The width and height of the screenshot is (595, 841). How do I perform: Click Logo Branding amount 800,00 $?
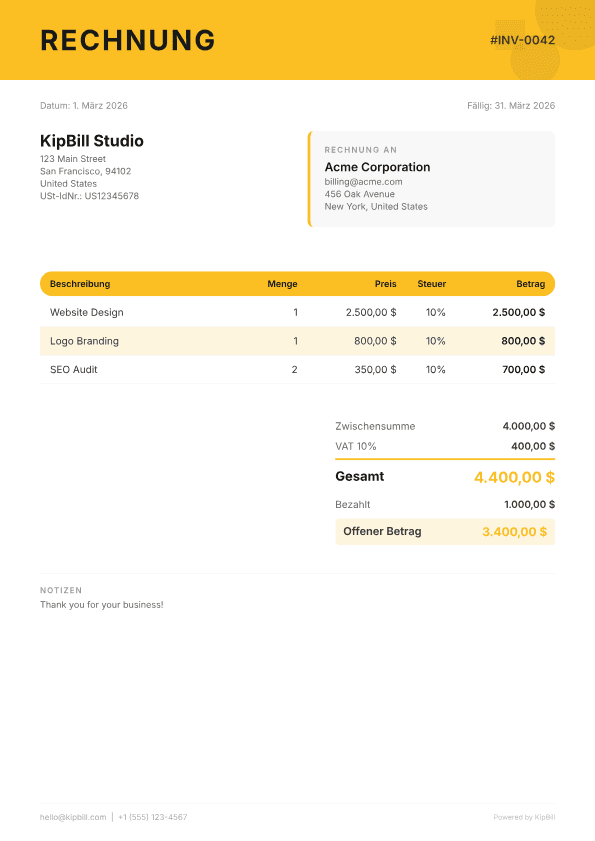tap(523, 341)
